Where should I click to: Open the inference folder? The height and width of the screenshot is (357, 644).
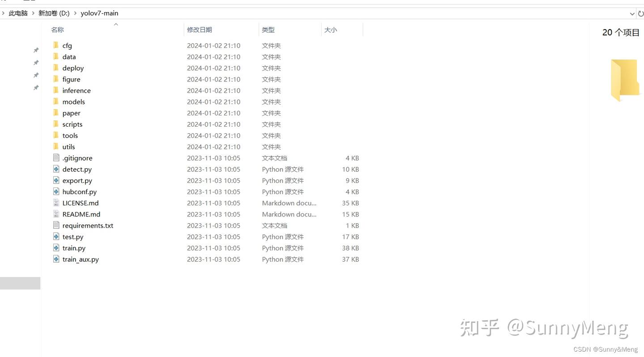76,90
